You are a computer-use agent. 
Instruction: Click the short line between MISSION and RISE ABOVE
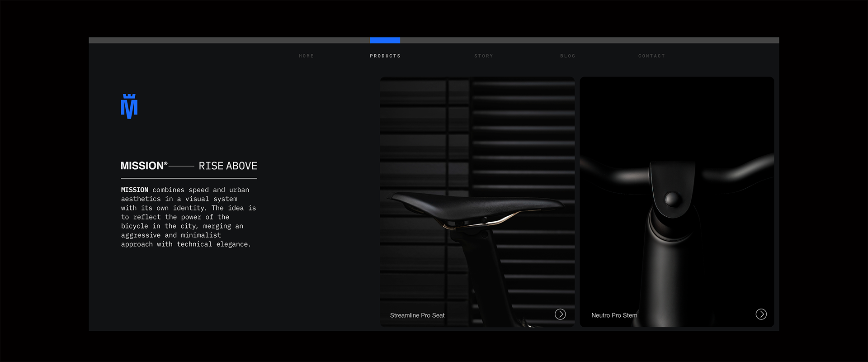181,167
